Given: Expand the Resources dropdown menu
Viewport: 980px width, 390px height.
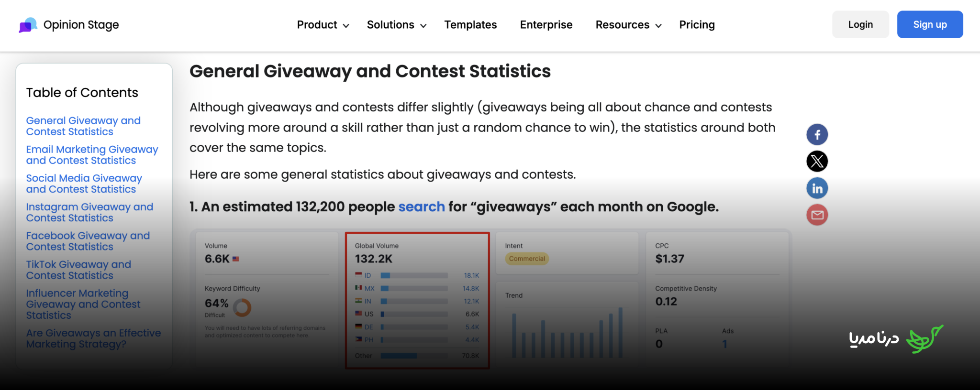Looking at the screenshot, I should click(629, 25).
